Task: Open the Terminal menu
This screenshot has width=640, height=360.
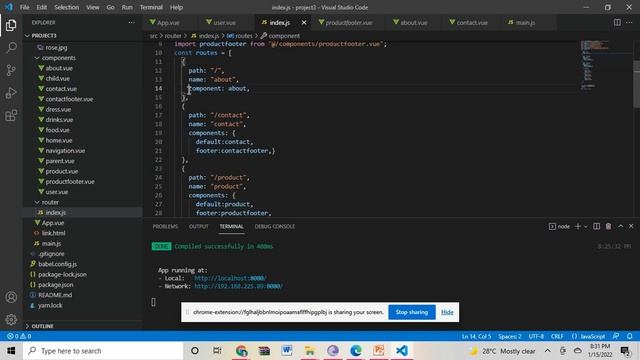Action: (151, 7)
